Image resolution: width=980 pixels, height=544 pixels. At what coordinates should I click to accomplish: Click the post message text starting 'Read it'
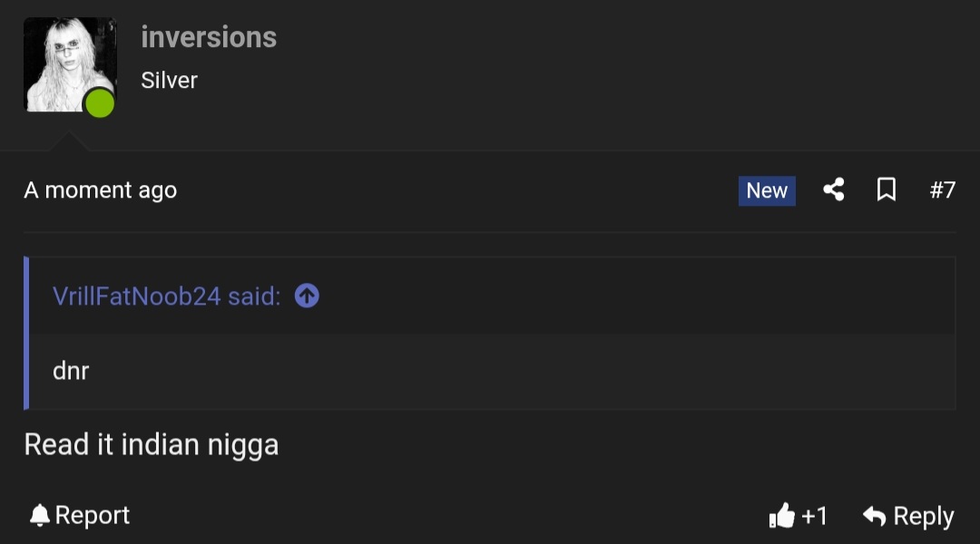point(152,444)
